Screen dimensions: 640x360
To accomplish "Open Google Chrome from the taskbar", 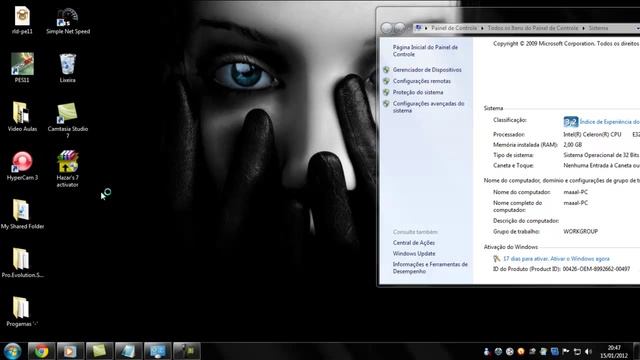I will coord(41,351).
